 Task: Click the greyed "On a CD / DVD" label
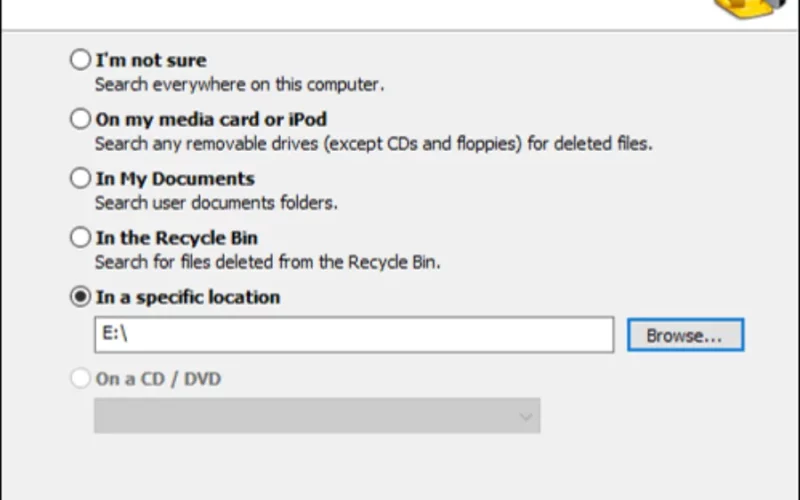click(x=158, y=379)
